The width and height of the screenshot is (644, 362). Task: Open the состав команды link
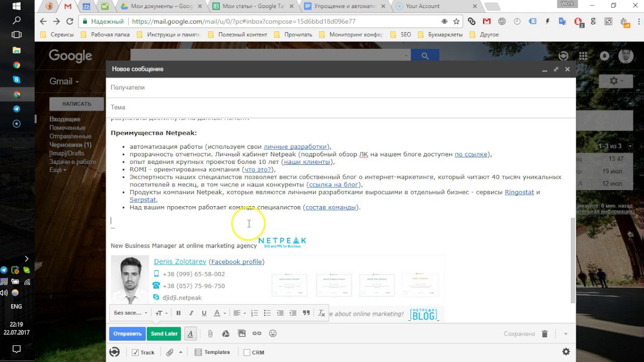point(331,207)
